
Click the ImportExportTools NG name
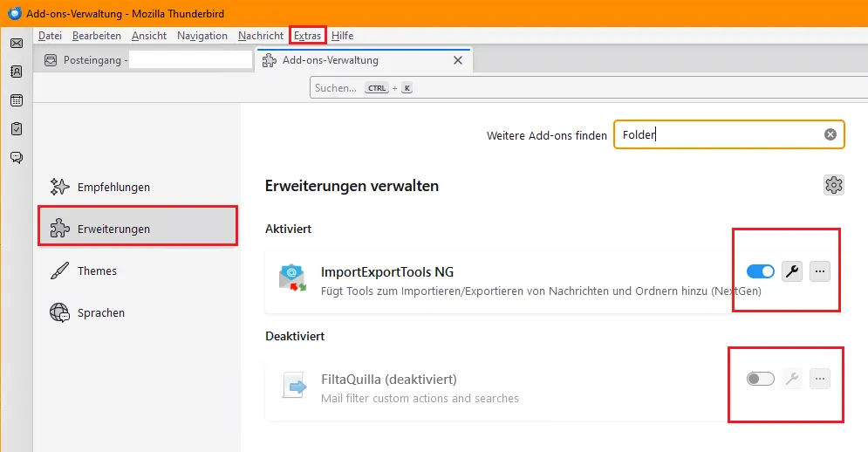[x=387, y=272]
